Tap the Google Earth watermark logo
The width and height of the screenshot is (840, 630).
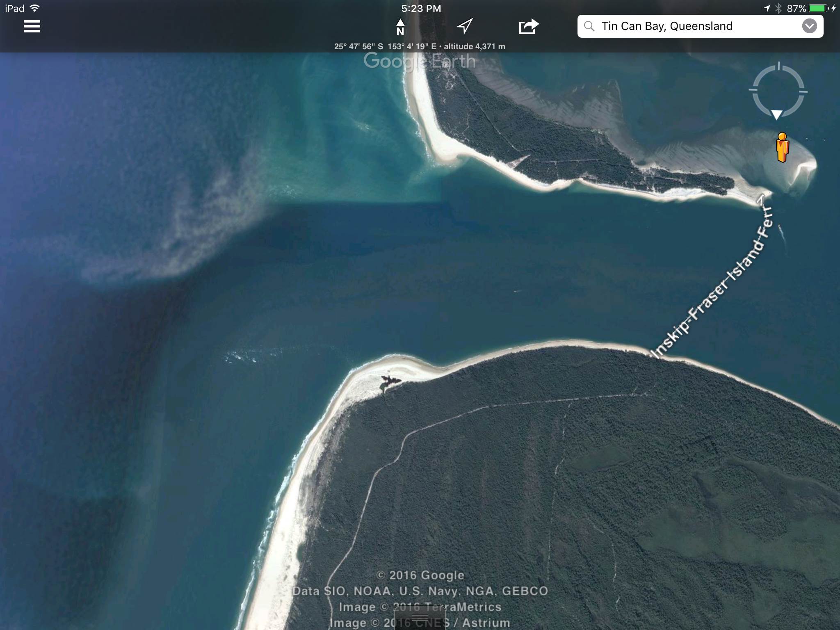click(420, 62)
